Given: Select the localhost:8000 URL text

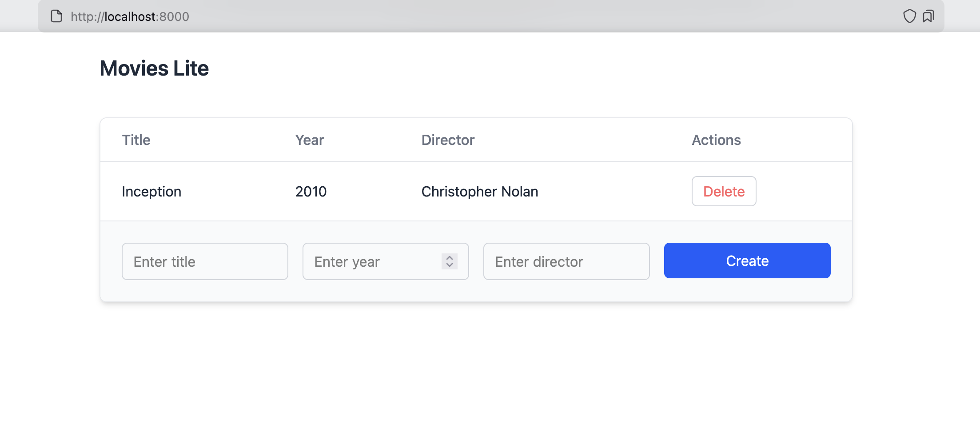Looking at the screenshot, I should (x=130, y=17).
